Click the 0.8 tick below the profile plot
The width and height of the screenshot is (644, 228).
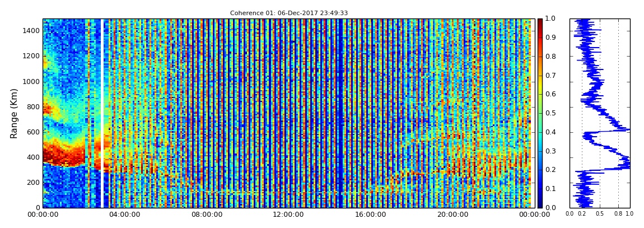(618, 213)
